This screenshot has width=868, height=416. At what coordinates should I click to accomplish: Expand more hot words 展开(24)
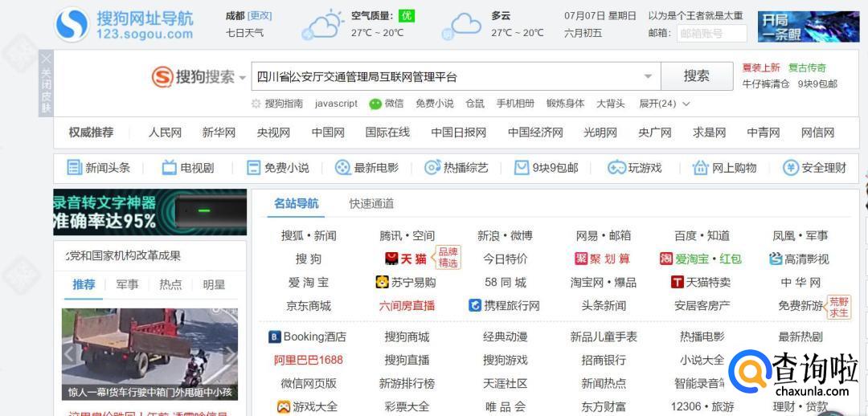click(665, 104)
